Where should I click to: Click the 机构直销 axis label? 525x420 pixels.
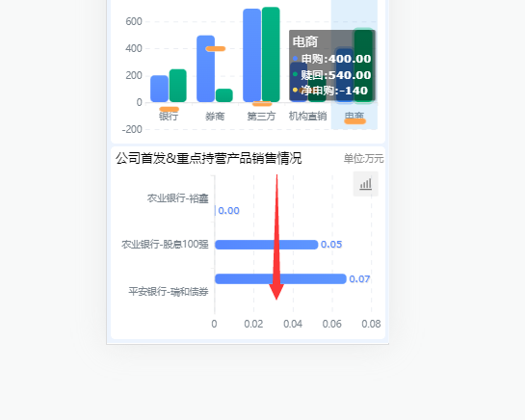point(307,117)
